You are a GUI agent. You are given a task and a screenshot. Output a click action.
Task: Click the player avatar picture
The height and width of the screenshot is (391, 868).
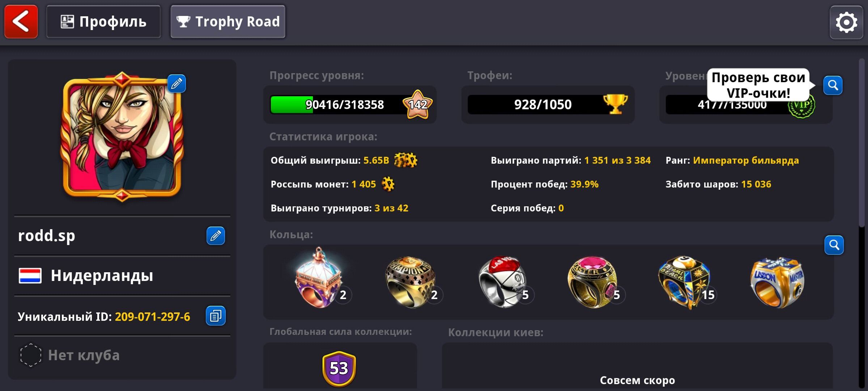(x=122, y=136)
